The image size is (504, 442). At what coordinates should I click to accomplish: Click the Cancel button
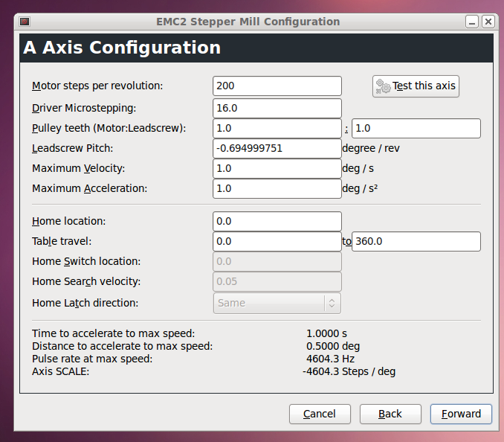tap(319, 414)
